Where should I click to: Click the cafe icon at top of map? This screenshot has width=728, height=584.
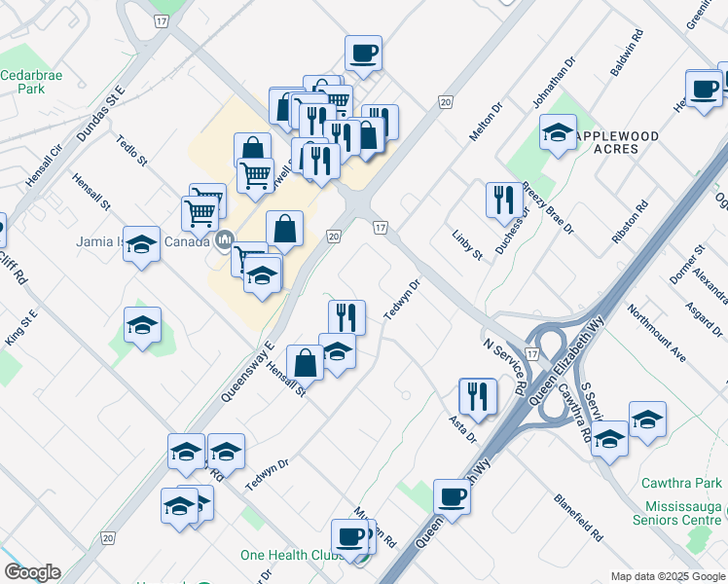(363, 54)
